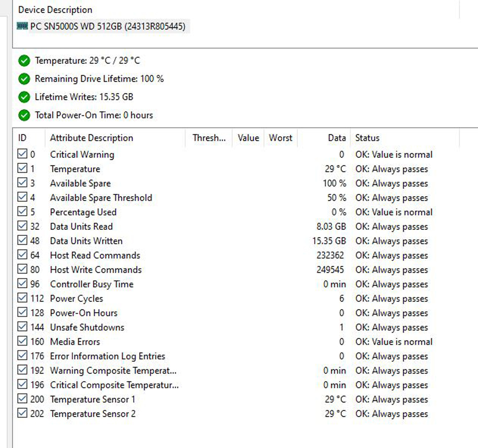Click green check icon for Remaining Drive Lifetime

(x=24, y=79)
